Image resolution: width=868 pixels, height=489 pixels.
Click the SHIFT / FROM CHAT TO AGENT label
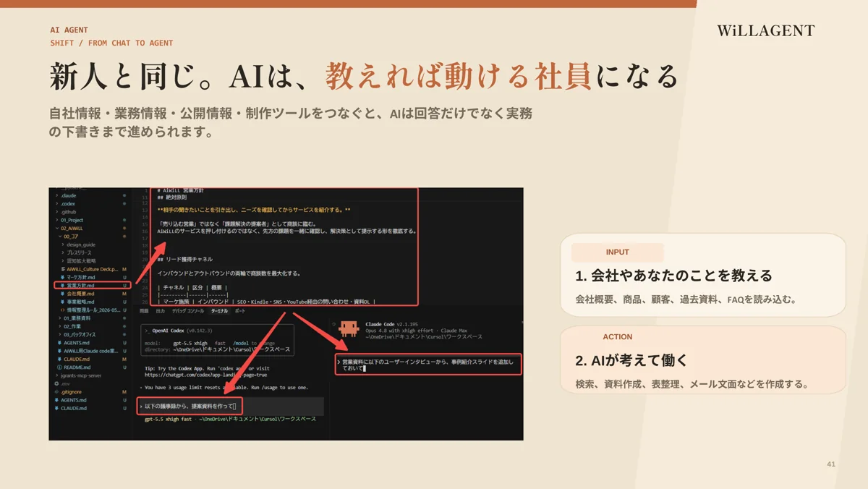pos(111,43)
